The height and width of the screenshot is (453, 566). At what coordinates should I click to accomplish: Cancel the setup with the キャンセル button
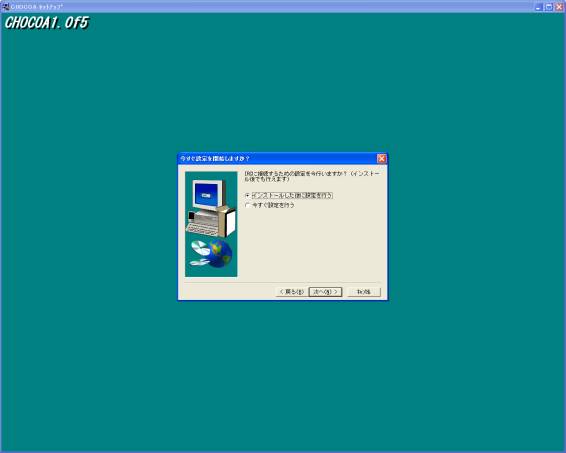364,292
